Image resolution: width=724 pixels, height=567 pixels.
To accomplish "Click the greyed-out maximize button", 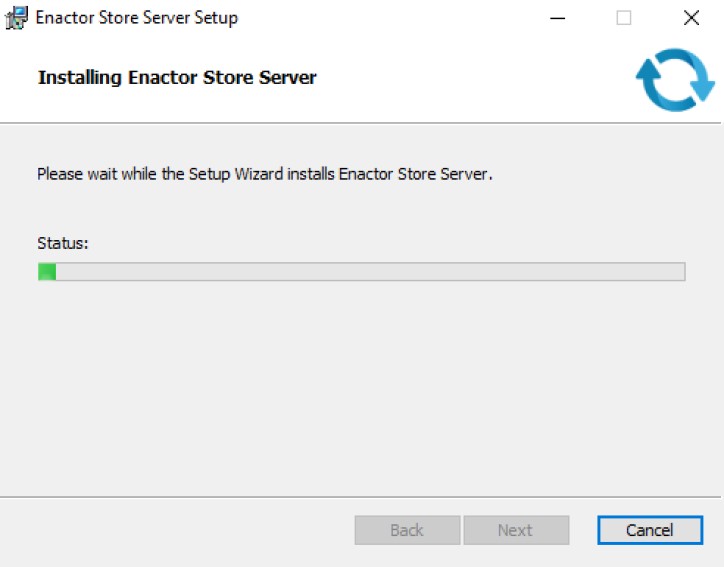I will coord(624,18).
